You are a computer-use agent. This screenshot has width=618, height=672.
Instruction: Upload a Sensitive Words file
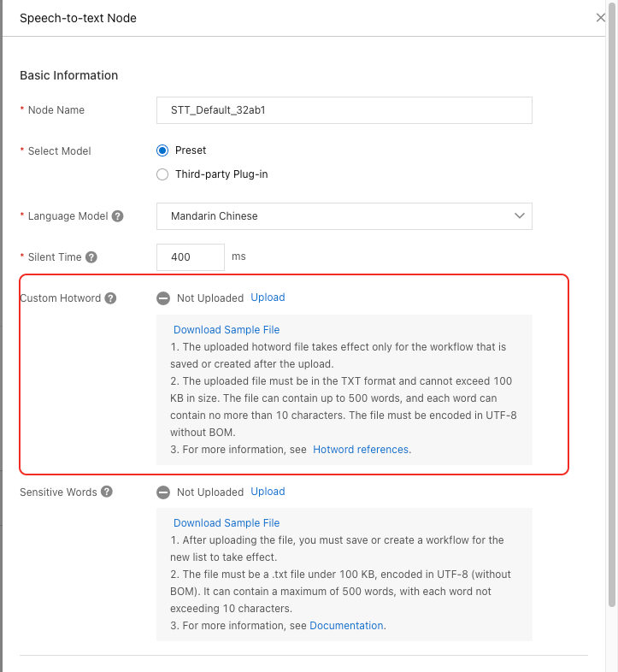(268, 492)
